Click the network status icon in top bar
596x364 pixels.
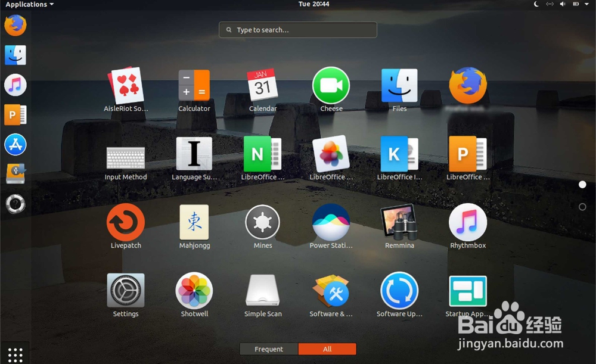coord(550,4)
